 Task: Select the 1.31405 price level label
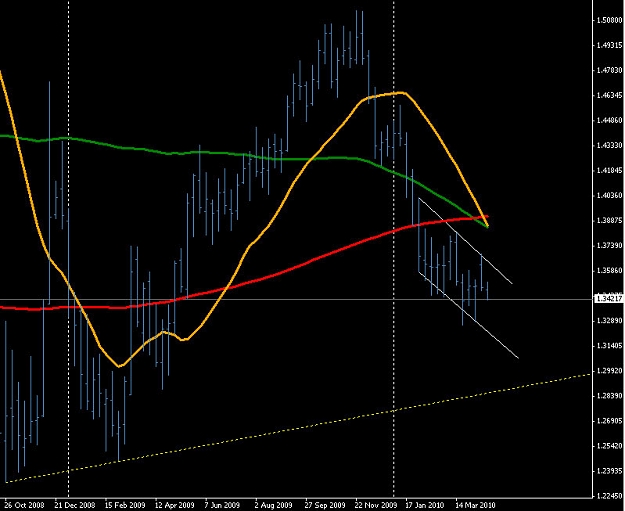[x=609, y=346]
